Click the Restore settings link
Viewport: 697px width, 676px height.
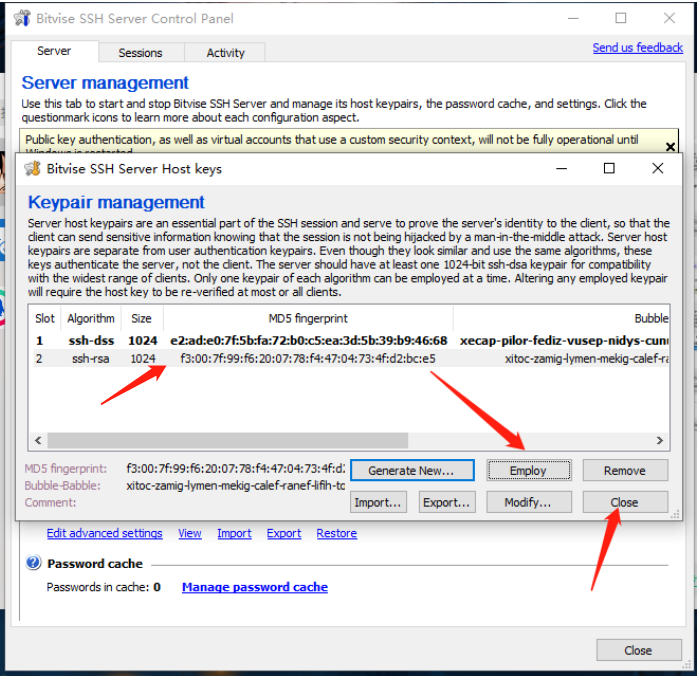[336, 533]
